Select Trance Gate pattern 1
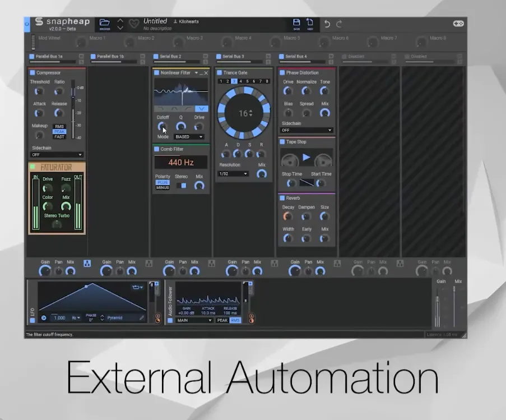Viewport: 506px width, 420px height. (221, 81)
